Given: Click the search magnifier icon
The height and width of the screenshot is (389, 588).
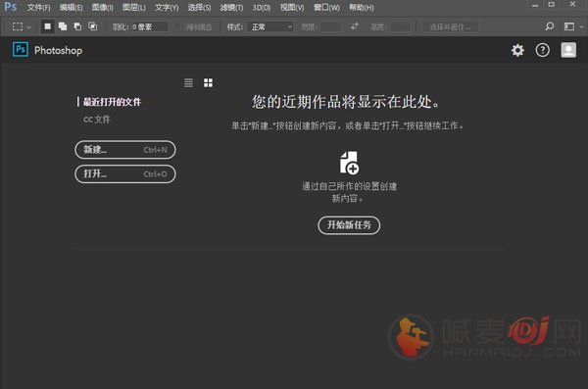Looking at the screenshot, I should 550,26.
